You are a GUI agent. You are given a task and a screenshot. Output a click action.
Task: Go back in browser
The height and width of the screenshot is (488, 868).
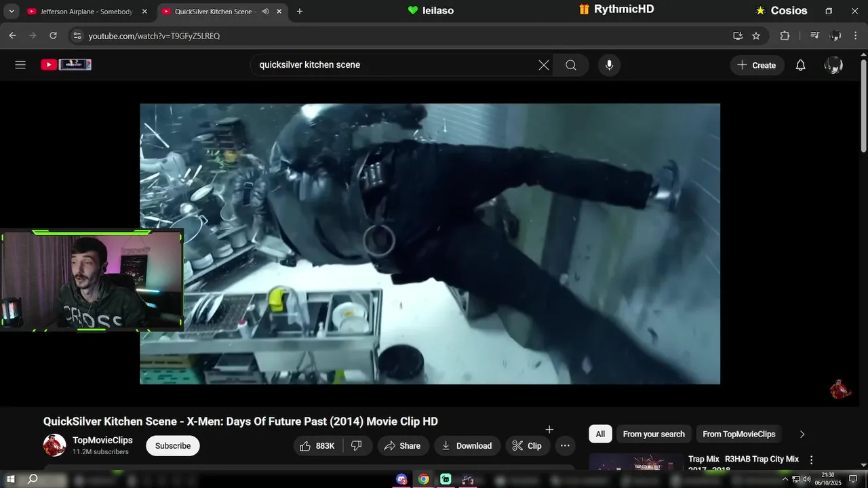click(x=12, y=36)
